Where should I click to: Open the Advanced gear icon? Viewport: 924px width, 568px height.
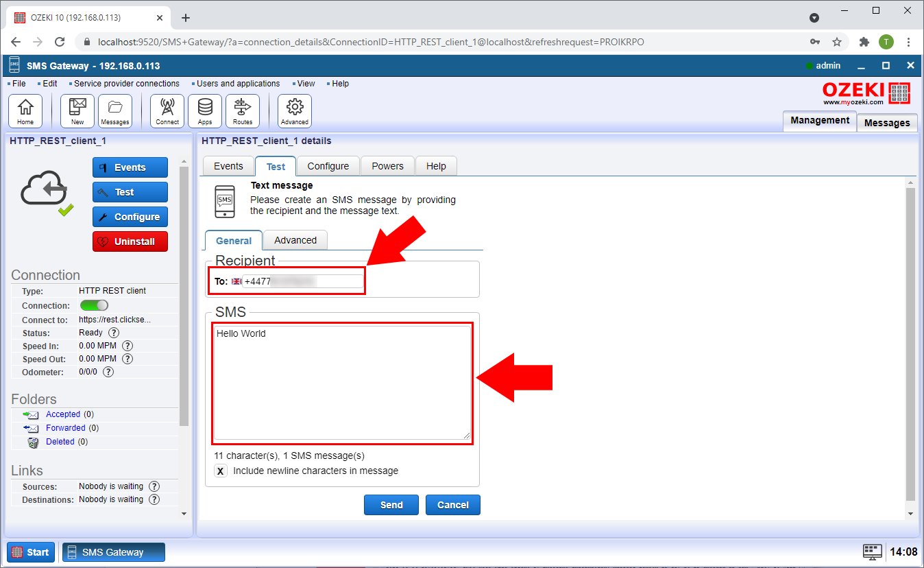pos(295,110)
